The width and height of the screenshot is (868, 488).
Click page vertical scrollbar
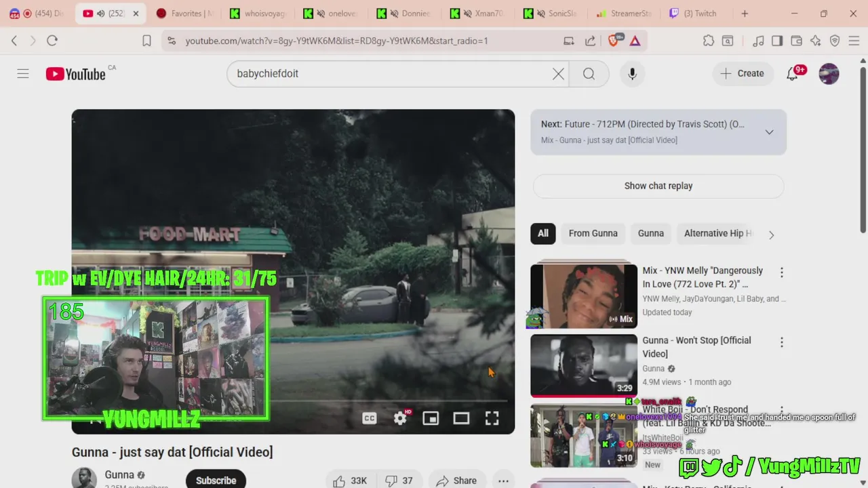click(x=863, y=149)
